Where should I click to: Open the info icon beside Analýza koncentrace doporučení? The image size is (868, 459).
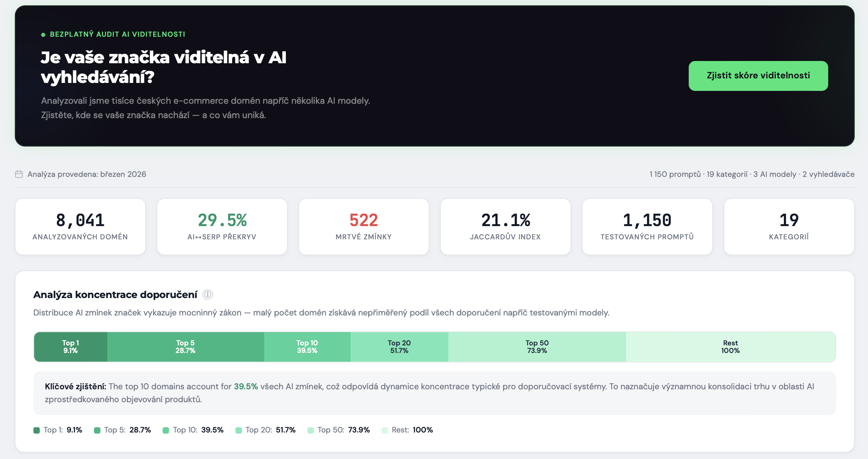pos(208,294)
